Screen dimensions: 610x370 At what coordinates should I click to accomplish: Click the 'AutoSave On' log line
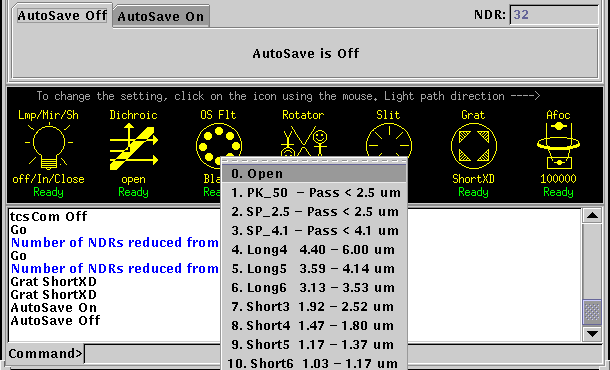[x=54, y=308]
